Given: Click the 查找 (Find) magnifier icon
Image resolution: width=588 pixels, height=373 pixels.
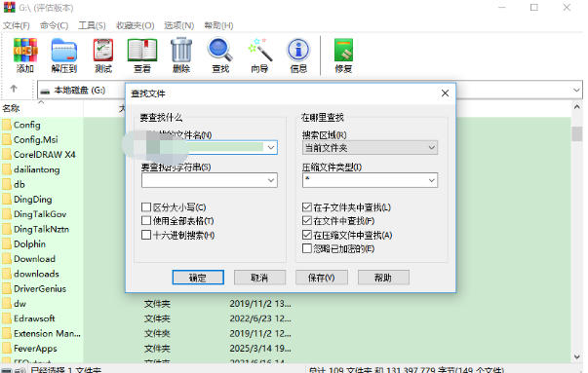Looking at the screenshot, I should [220, 50].
